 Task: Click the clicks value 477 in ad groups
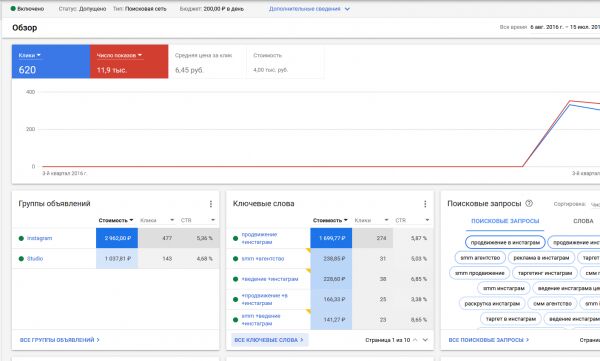click(167, 238)
